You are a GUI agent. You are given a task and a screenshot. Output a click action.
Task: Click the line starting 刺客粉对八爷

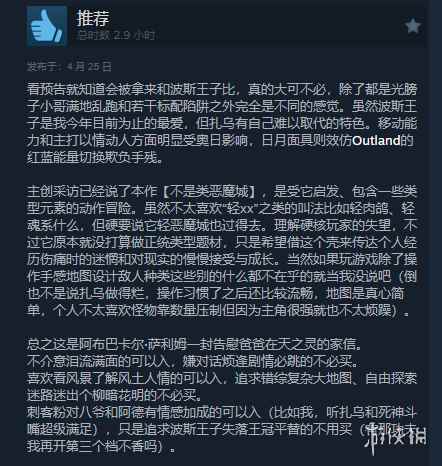[222, 412]
